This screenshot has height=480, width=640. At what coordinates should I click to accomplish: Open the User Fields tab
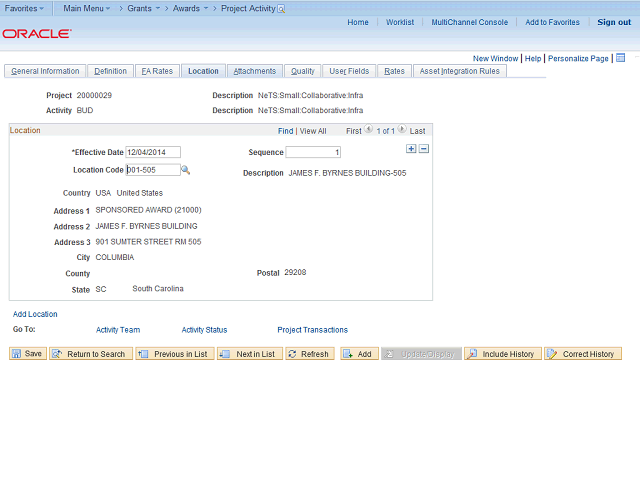point(349,71)
